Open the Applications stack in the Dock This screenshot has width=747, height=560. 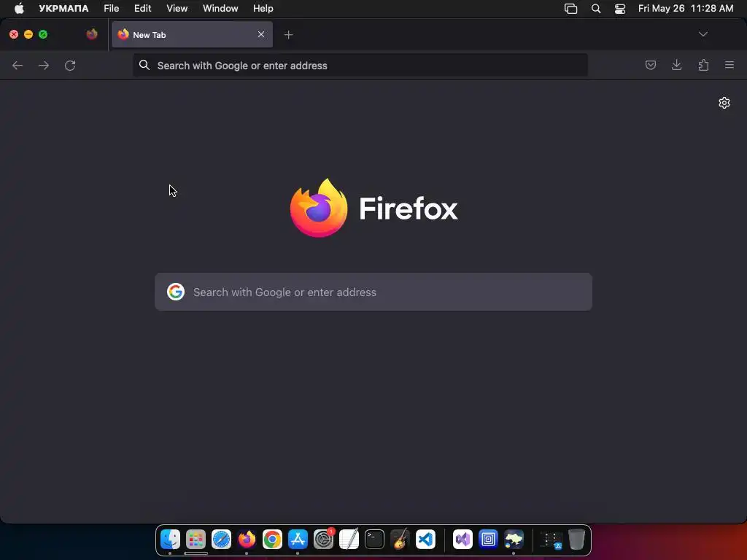click(551, 540)
